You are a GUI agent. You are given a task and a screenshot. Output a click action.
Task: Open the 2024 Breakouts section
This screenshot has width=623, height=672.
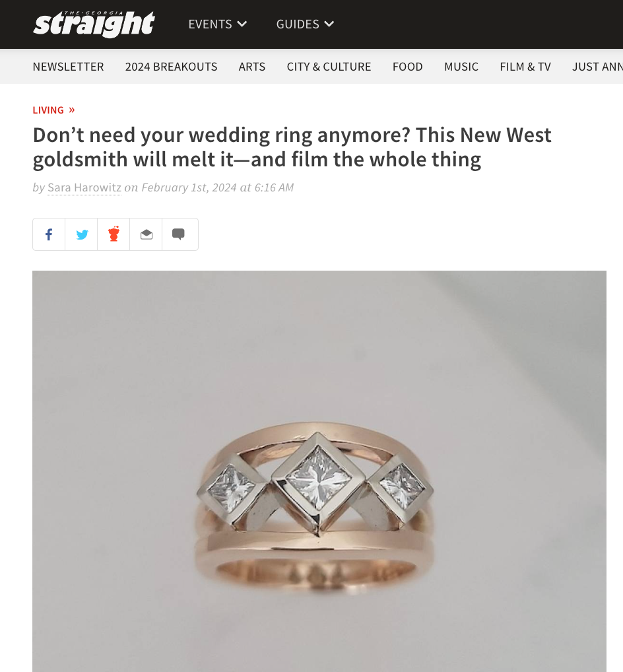[x=172, y=67]
